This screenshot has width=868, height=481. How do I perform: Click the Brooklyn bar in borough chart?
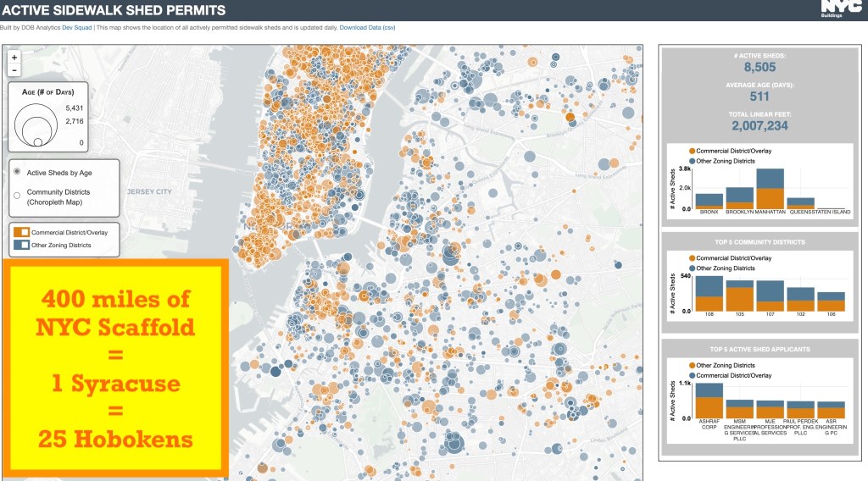click(x=739, y=198)
